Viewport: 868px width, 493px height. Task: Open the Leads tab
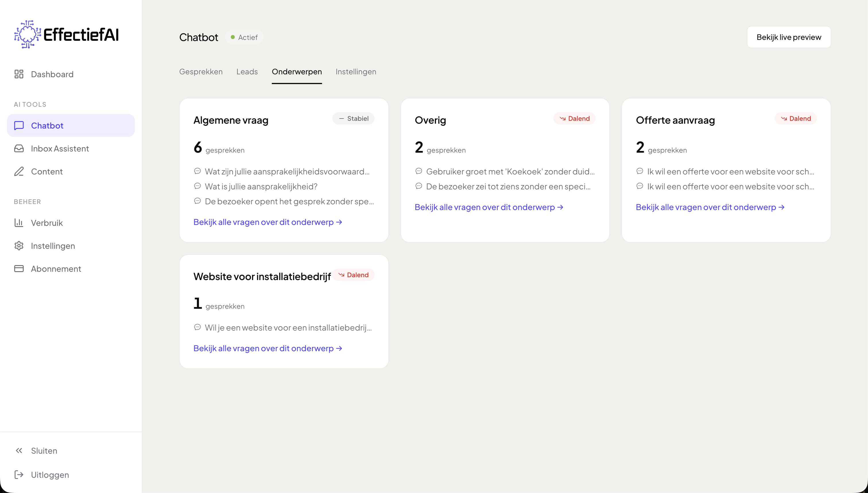(x=247, y=72)
